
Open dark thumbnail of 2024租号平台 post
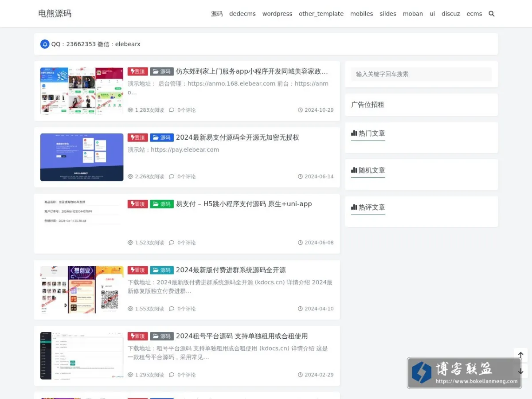tap(82, 356)
